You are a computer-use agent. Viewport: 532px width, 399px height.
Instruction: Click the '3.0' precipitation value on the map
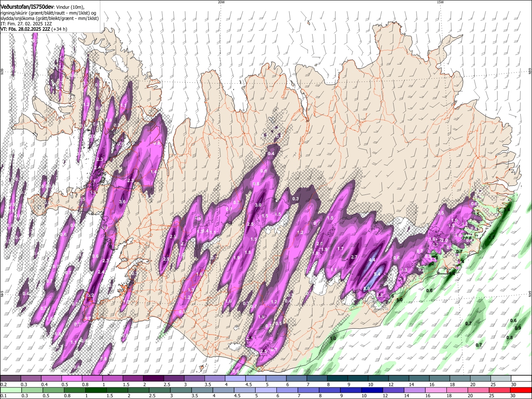pos(258,205)
